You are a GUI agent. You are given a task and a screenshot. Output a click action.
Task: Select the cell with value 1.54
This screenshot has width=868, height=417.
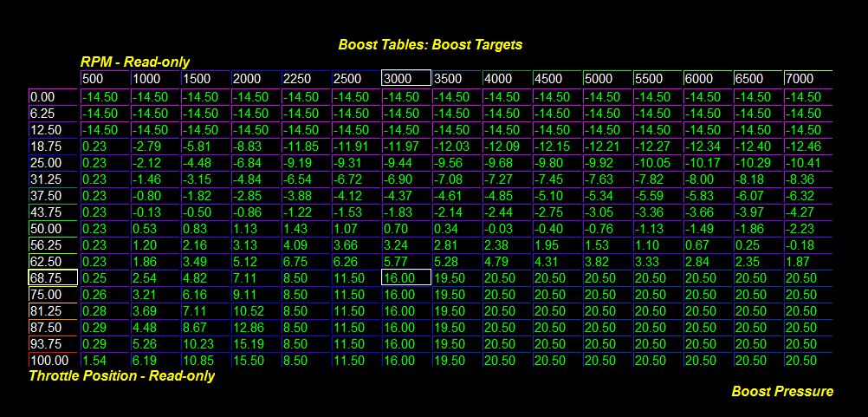coord(104,361)
